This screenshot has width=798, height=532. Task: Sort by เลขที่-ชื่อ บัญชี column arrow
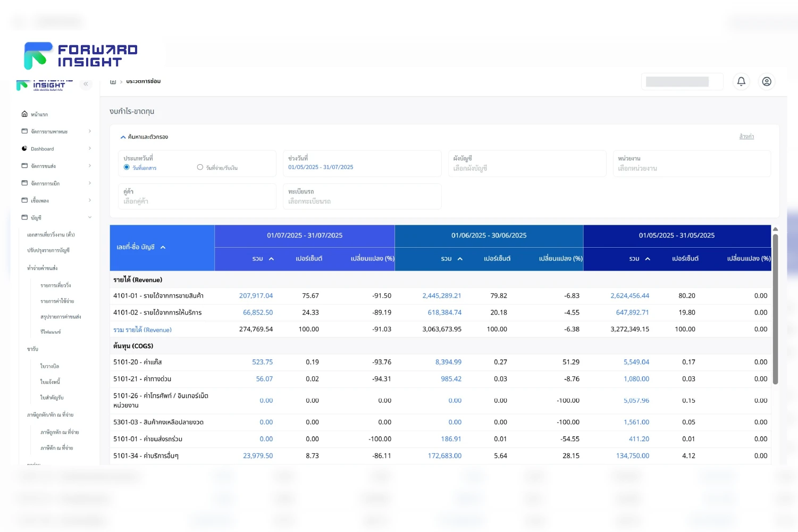coord(163,248)
